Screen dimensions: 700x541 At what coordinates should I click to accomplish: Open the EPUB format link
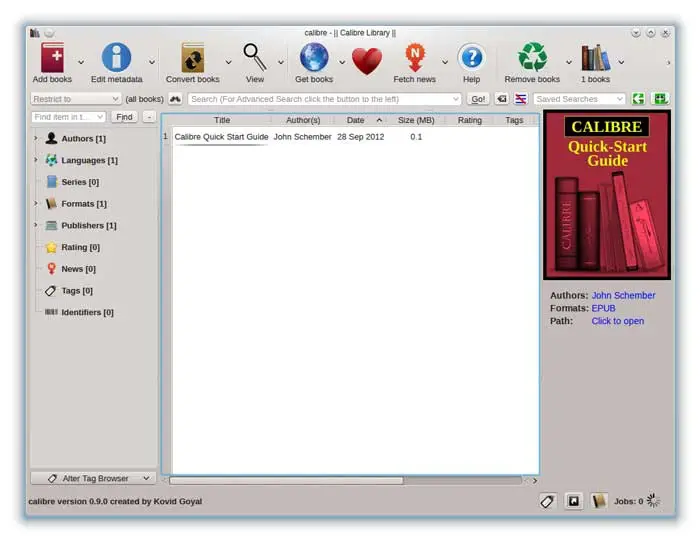pyautogui.click(x=603, y=308)
